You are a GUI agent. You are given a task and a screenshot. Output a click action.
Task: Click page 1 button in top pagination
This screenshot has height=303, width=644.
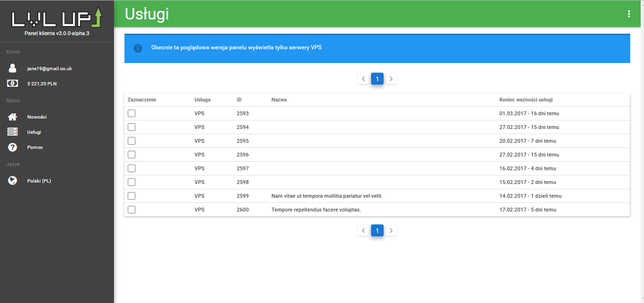pos(377,79)
